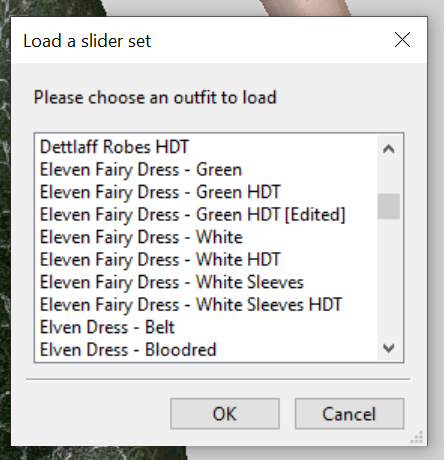Close the Load a slider set dialog
Image resolution: width=444 pixels, height=460 pixels.
[402, 40]
